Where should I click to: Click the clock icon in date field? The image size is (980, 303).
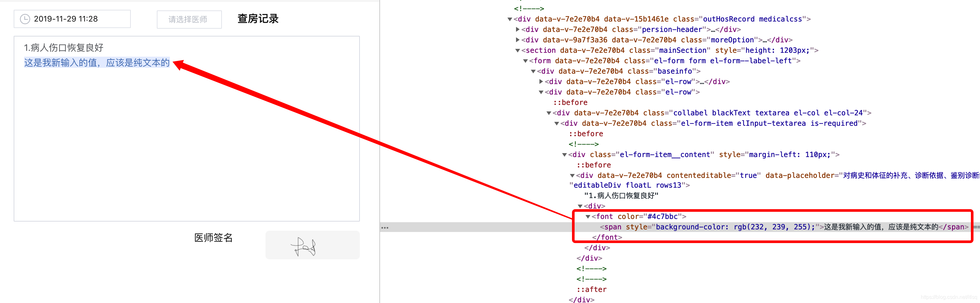tap(25, 19)
